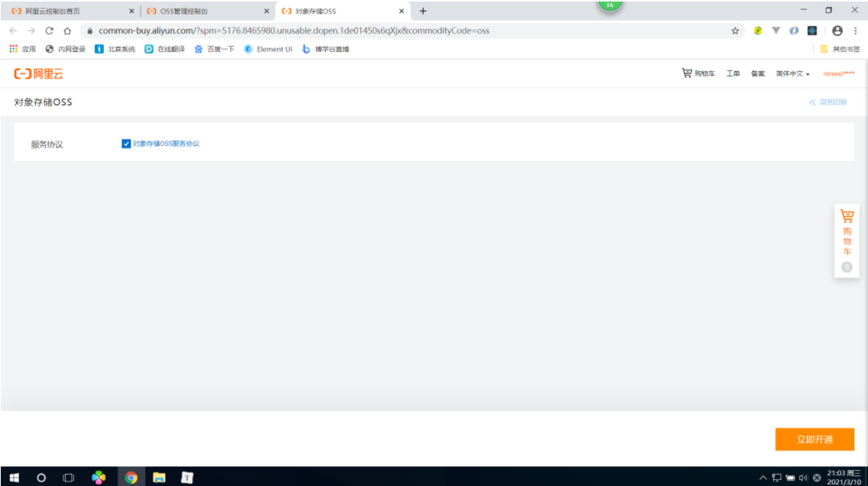Open the 其他书签 folder

(840, 49)
